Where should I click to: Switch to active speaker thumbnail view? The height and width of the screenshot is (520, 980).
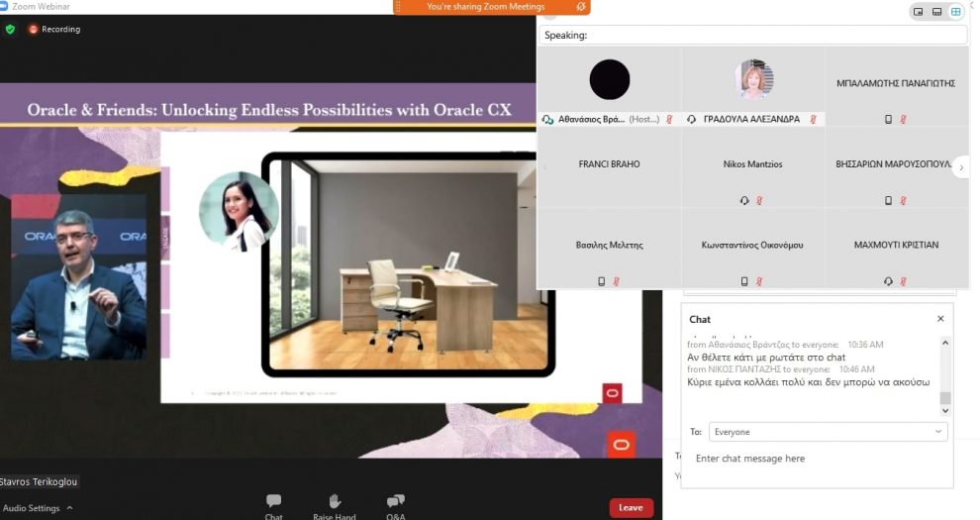click(x=919, y=12)
